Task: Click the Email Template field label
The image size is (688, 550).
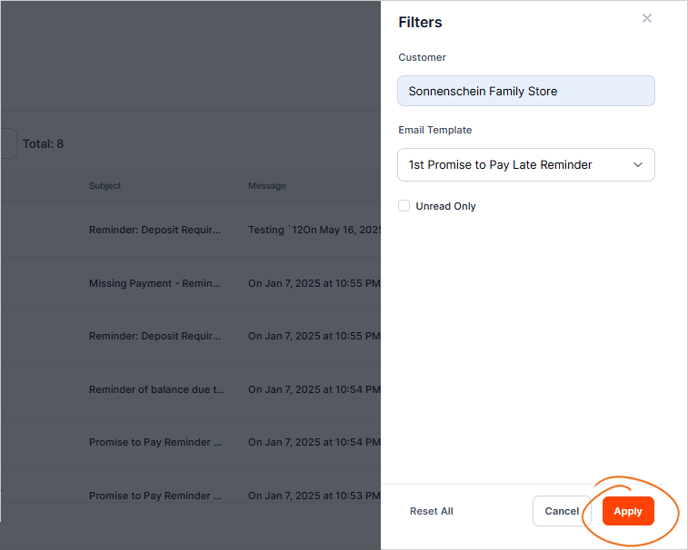Action: [x=435, y=130]
